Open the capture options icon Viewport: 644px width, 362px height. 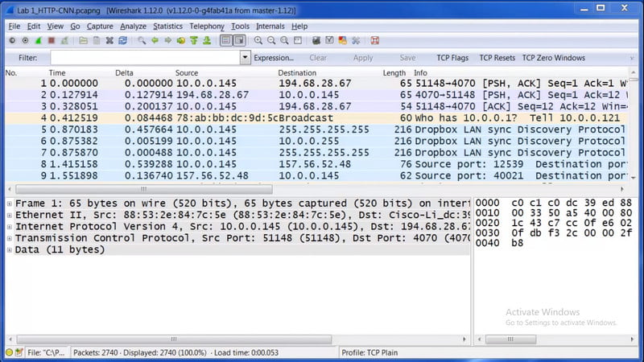26,41
